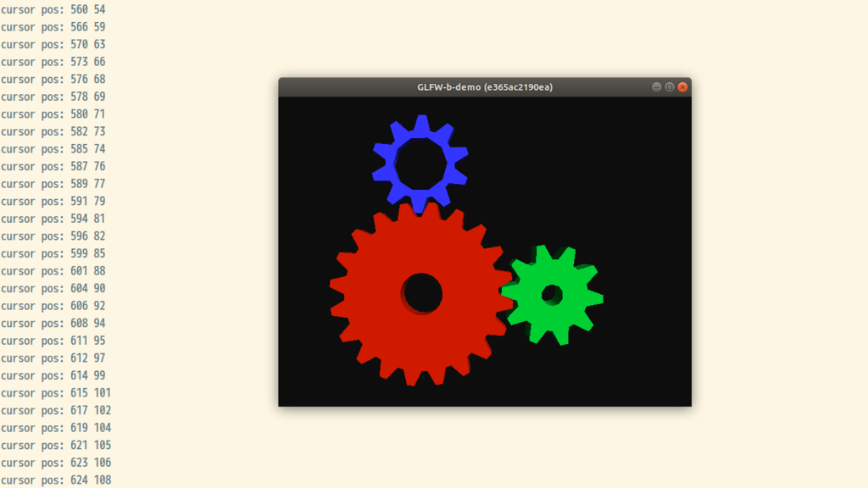
Task: Click the log line "cursor pos: 591 79"
Action: pyautogui.click(x=53, y=202)
